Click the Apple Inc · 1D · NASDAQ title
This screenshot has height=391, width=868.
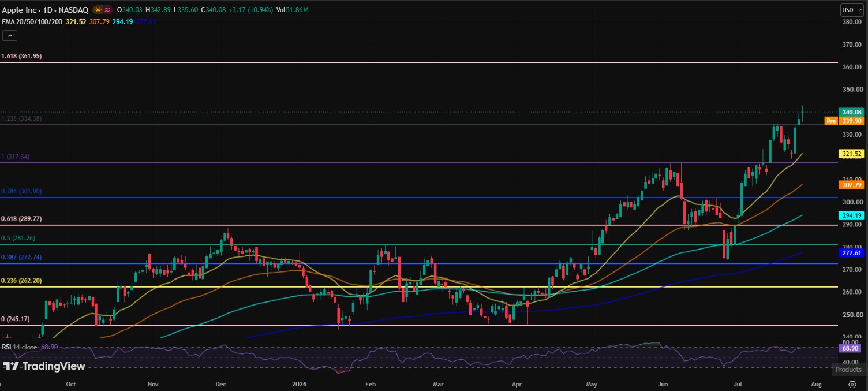click(x=44, y=10)
